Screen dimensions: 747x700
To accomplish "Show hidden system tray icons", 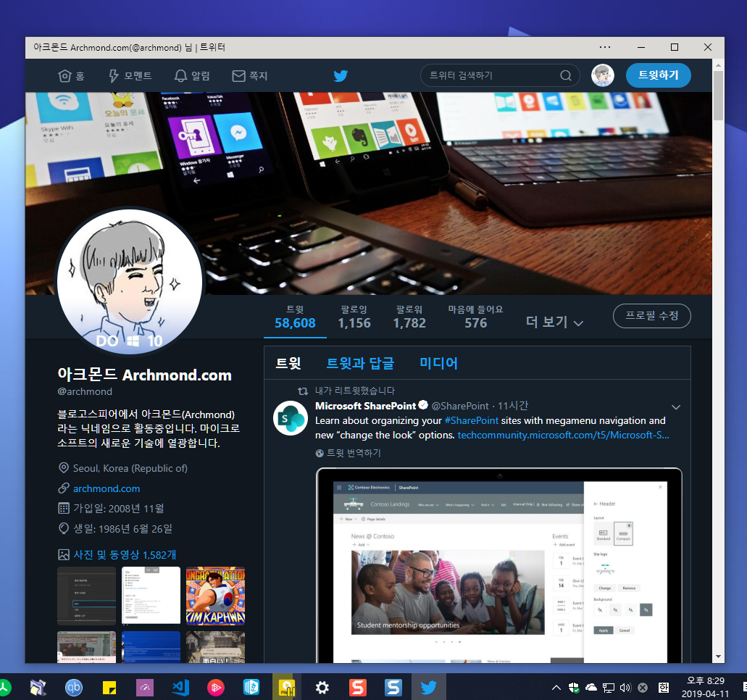I will [556, 688].
